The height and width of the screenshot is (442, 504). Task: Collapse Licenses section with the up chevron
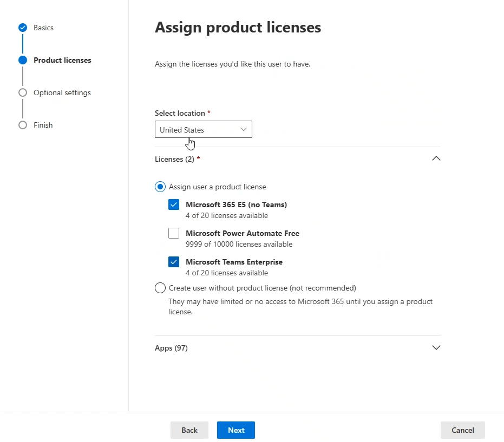(436, 159)
